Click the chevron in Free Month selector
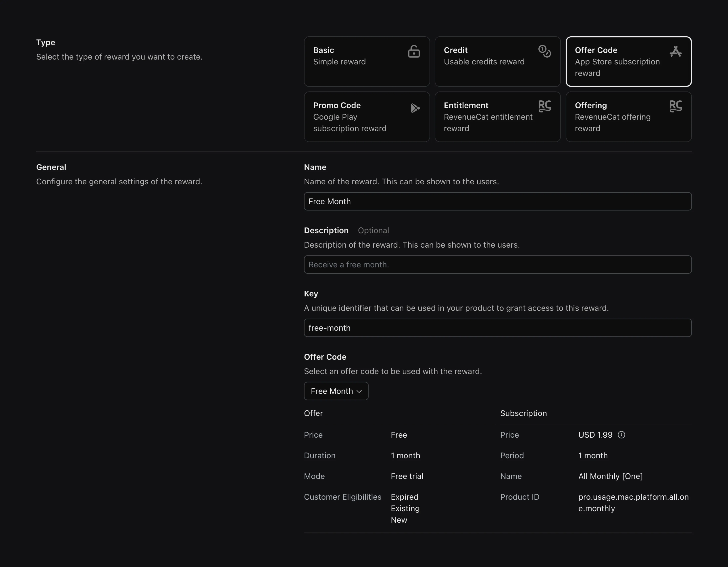Image resolution: width=728 pixels, height=567 pixels. click(x=359, y=391)
